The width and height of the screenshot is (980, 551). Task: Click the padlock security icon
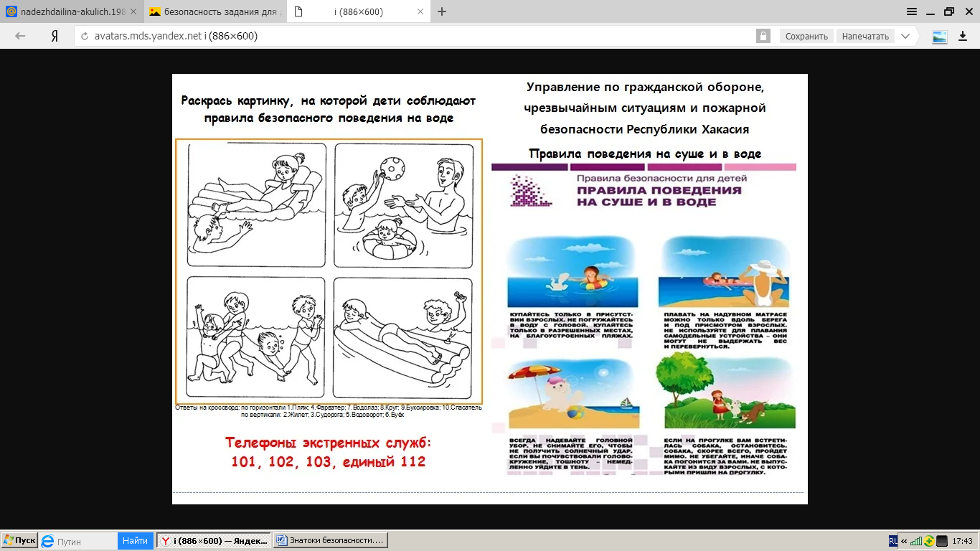(x=763, y=36)
